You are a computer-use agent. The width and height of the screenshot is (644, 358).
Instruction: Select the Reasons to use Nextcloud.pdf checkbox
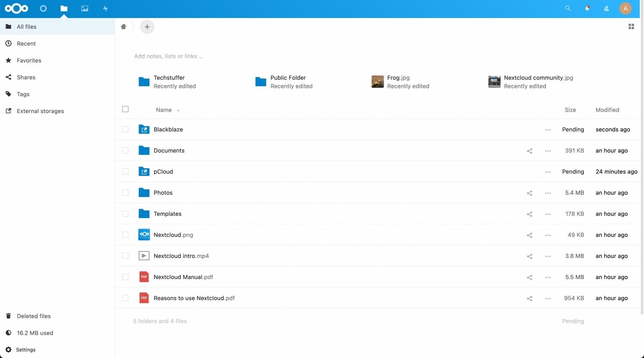(x=125, y=297)
